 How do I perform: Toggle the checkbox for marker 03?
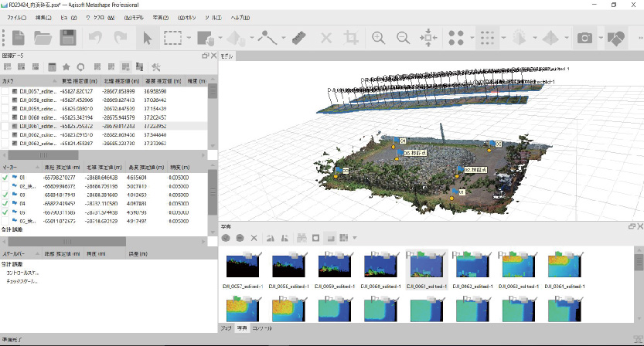click(x=5, y=195)
